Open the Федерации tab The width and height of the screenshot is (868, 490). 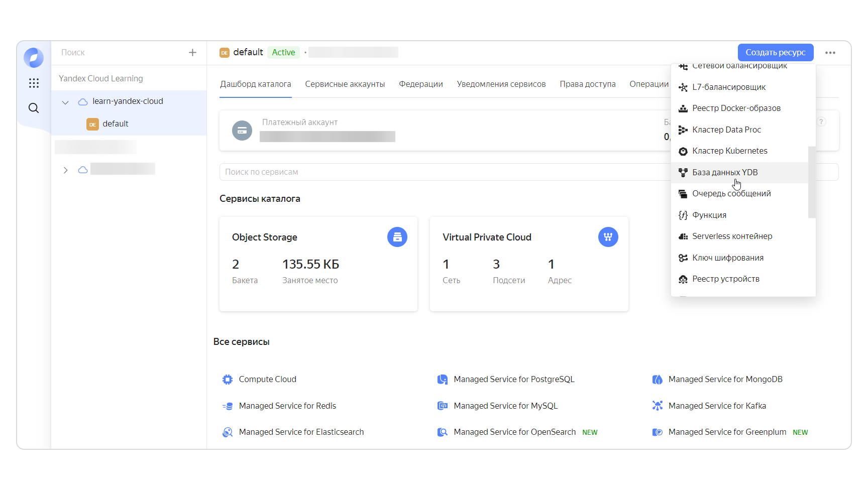point(421,84)
